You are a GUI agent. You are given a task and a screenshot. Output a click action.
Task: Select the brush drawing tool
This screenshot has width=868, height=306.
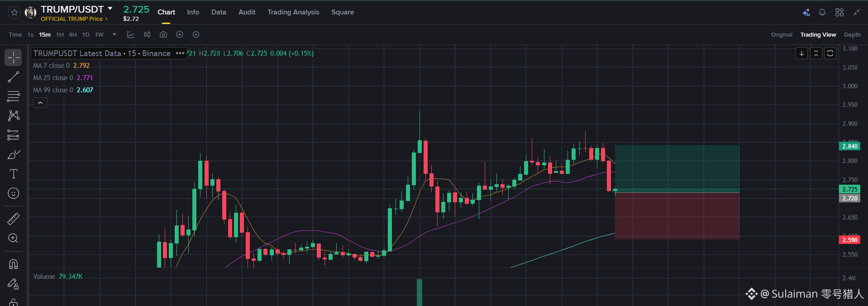point(14,154)
